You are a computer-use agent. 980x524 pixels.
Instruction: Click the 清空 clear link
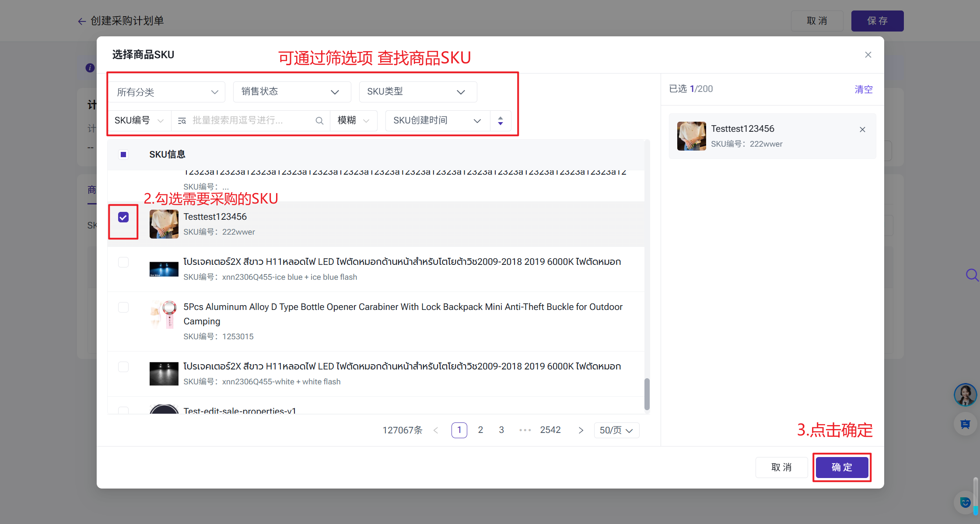864,89
